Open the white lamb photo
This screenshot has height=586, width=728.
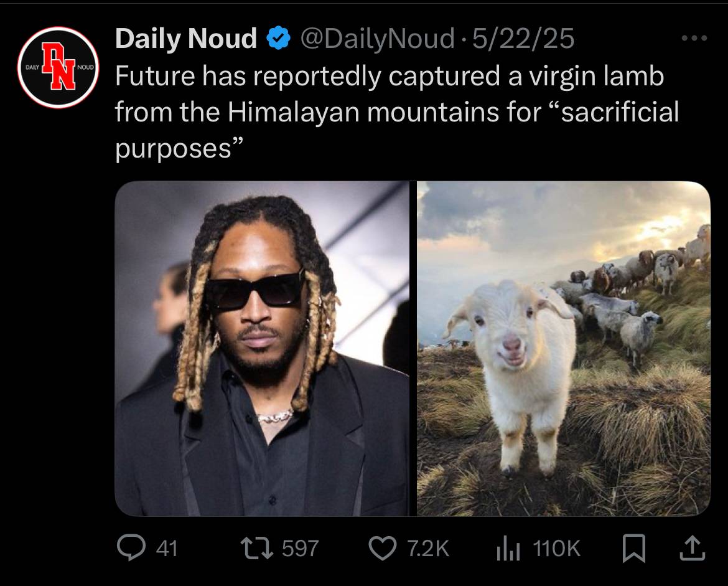pos(564,349)
